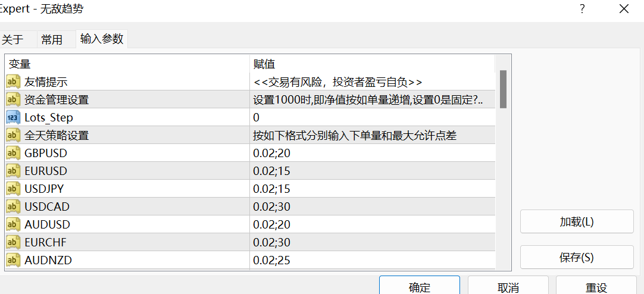644x294 pixels.
Task: Click the EURCHF variable name
Action: coord(45,242)
